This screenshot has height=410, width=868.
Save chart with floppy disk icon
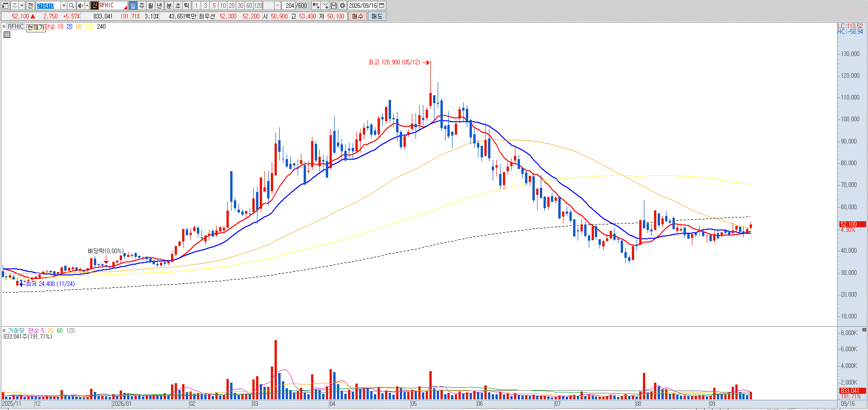(334, 6)
